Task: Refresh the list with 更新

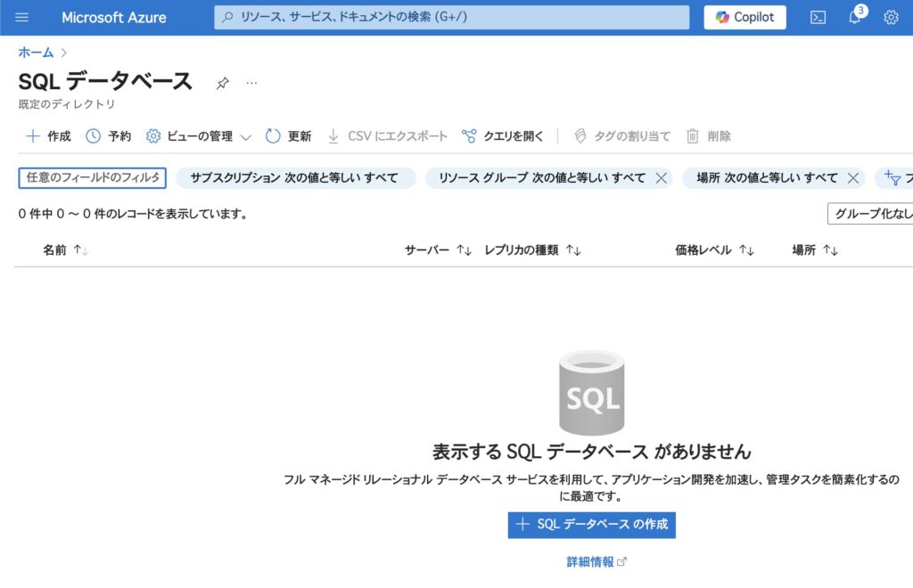Action: (x=288, y=136)
